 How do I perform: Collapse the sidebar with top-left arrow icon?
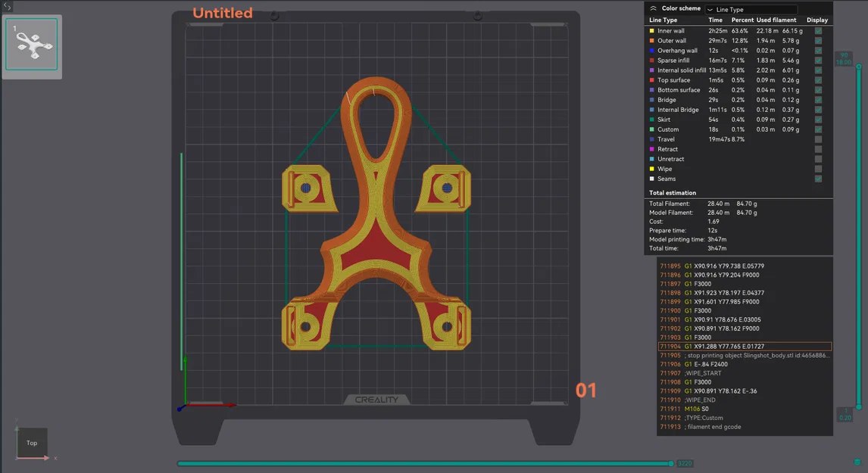click(x=7, y=6)
